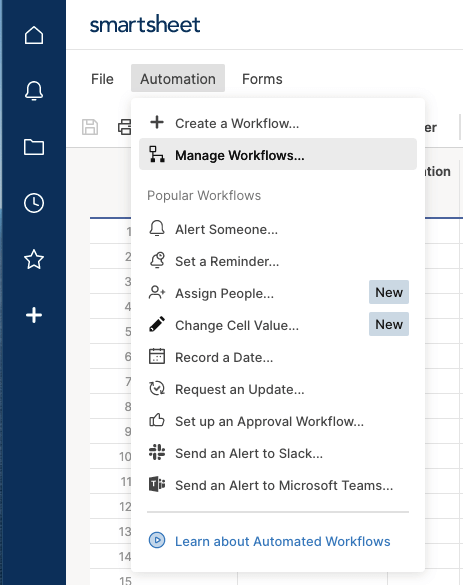The image size is (463, 585).
Task: Open the File menu
Action: pyautogui.click(x=102, y=79)
